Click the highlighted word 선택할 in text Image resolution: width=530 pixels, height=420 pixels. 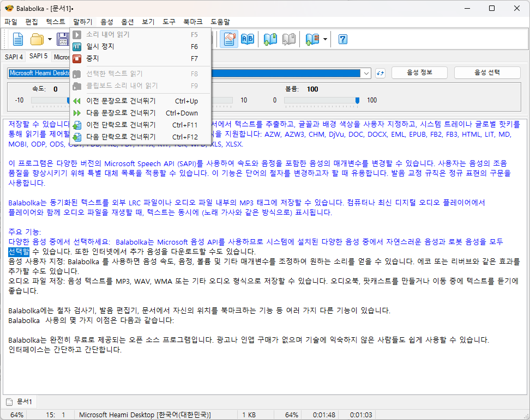[x=19, y=252]
